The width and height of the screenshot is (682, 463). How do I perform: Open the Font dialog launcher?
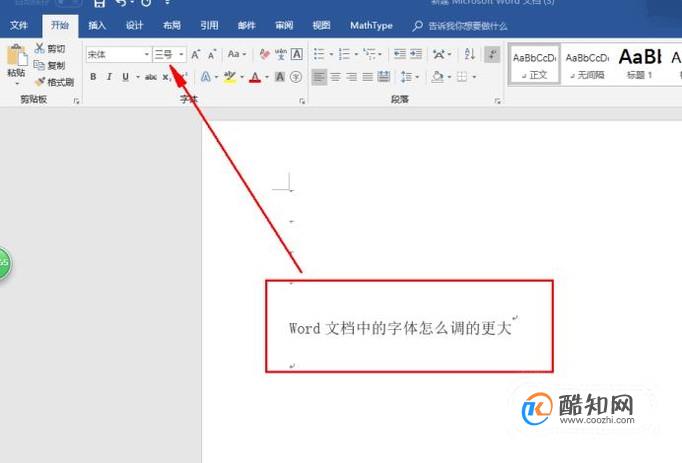pos(302,101)
